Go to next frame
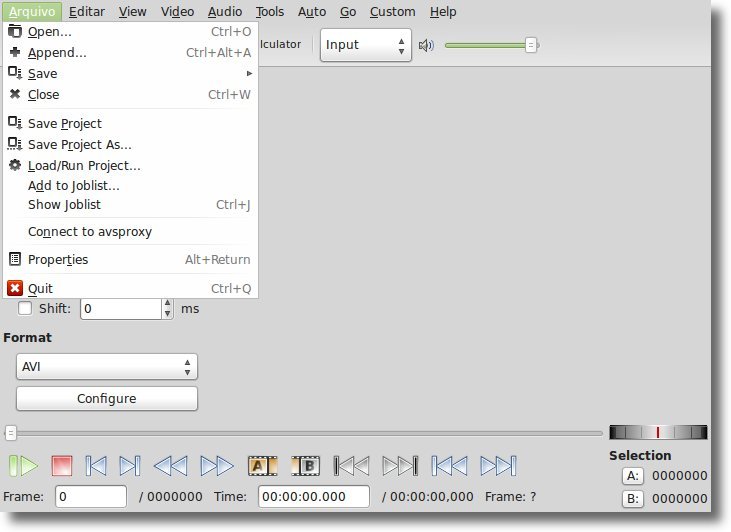The height and width of the screenshot is (532, 731). tap(130, 466)
